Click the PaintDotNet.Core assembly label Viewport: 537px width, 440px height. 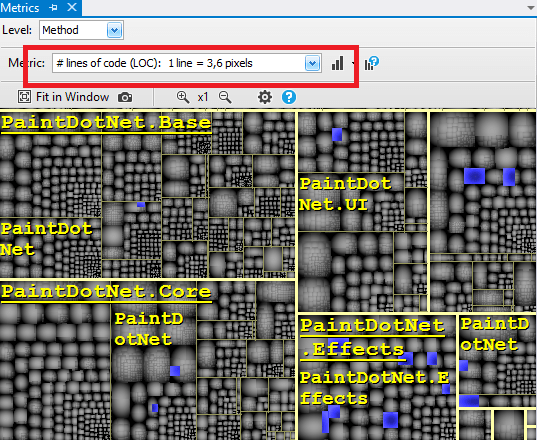pos(106,291)
